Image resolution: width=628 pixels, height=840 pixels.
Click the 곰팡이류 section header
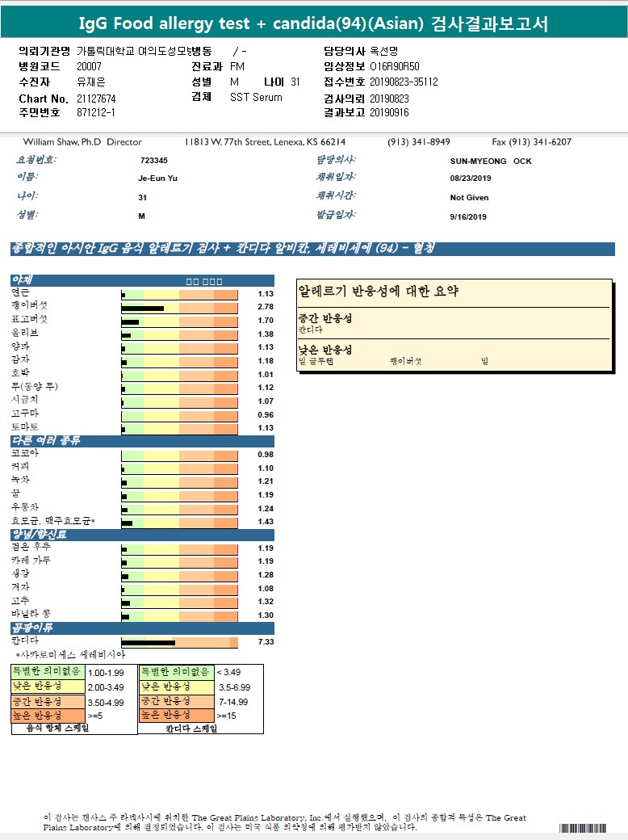click(x=142, y=628)
